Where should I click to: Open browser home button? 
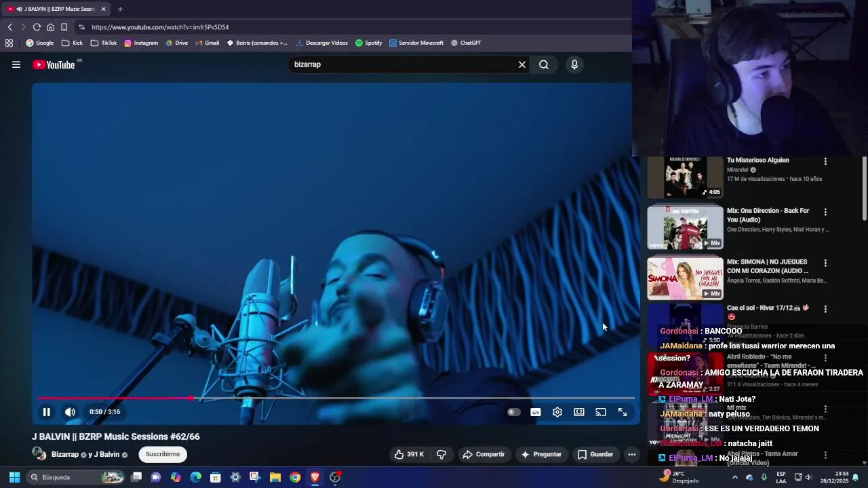coord(50,27)
